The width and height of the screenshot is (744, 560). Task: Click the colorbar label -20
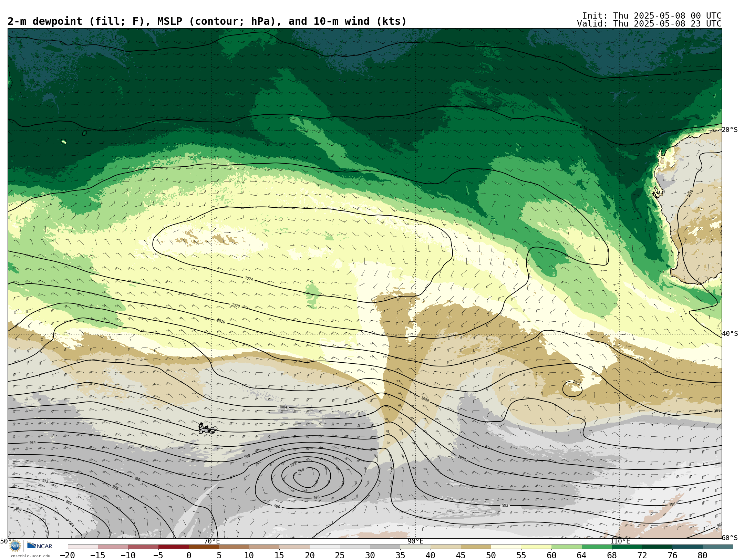68,555
